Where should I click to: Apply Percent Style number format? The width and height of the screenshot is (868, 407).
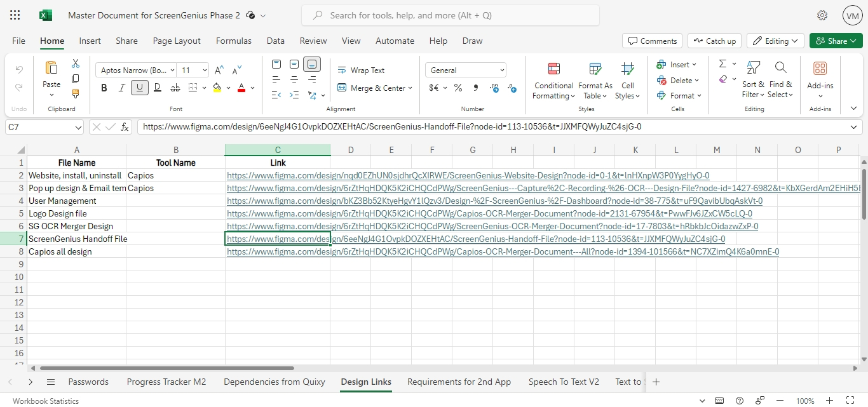click(458, 88)
